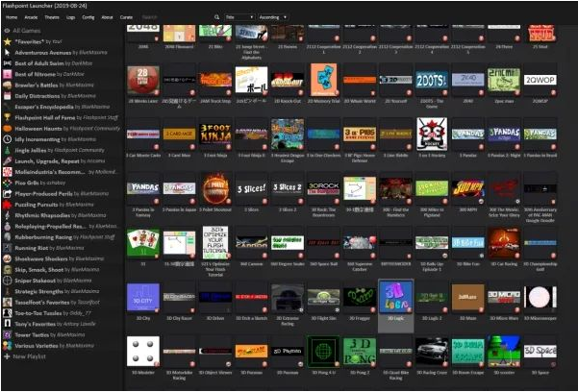
Task: Open the Shockwave Shockers playlist
Action: pos(62,259)
